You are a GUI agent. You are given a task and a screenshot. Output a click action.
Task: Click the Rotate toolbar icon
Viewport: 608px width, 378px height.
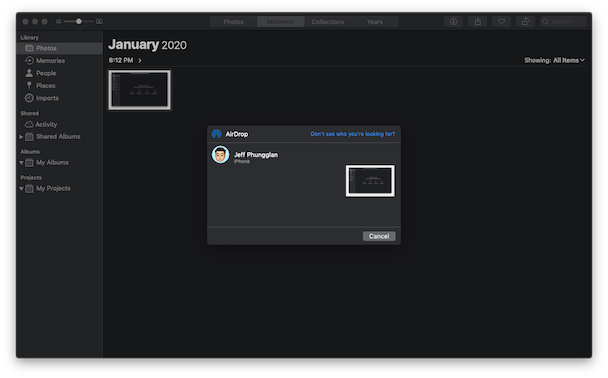(525, 22)
